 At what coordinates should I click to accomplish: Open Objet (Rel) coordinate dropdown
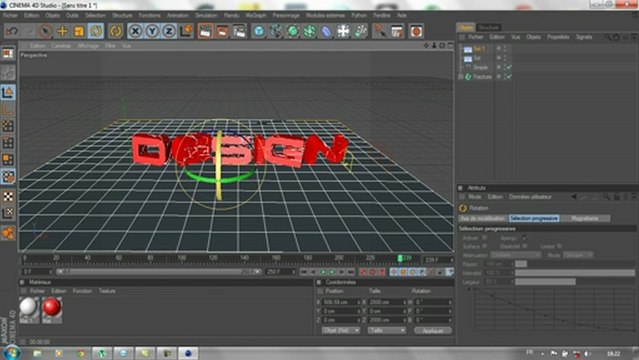pos(341,330)
